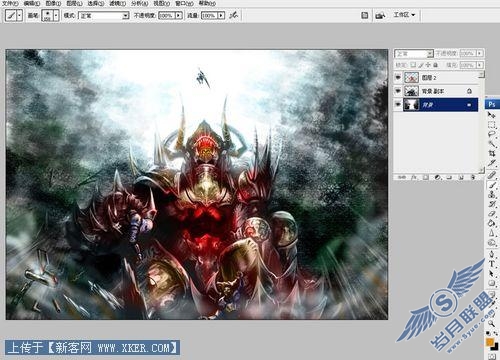500x360 pixels.
Task: Select the Lasso tool
Action: 492,134
